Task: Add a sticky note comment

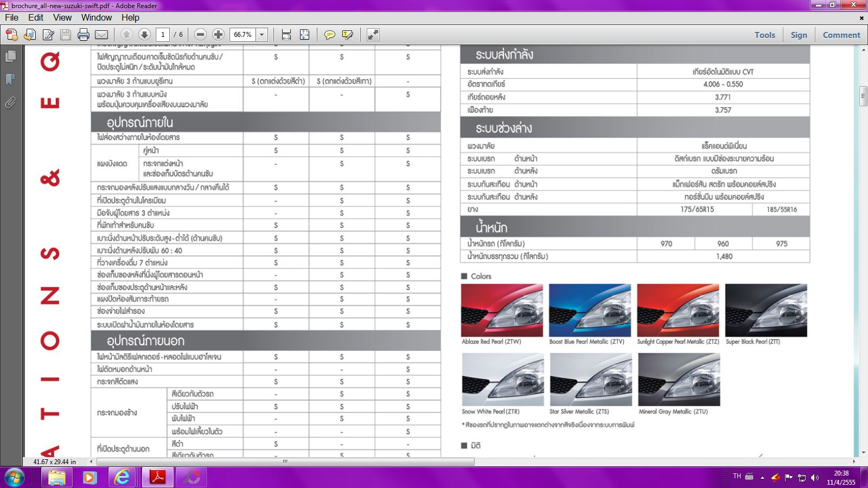Action: pyautogui.click(x=329, y=35)
